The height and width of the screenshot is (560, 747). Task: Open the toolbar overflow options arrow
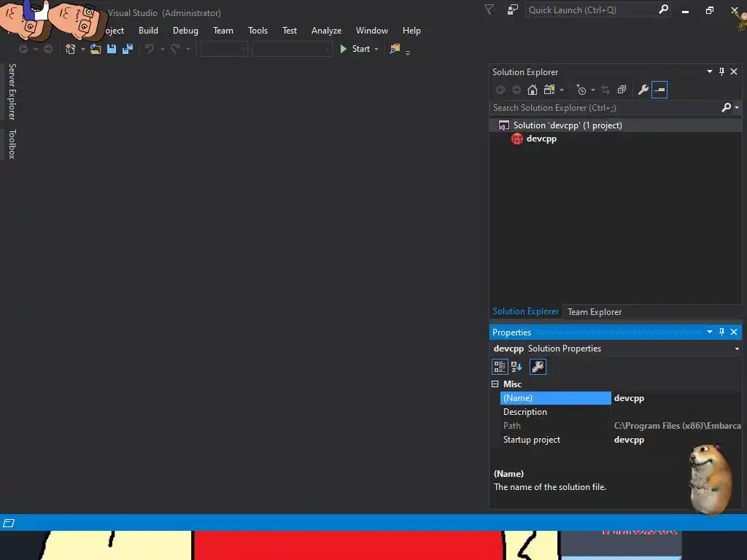[408, 52]
